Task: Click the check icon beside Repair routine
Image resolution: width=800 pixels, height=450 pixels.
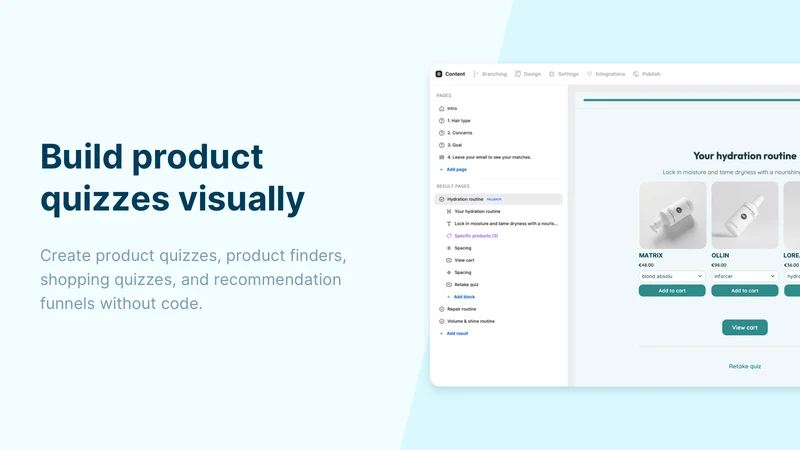Action: pyautogui.click(x=442, y=309)
